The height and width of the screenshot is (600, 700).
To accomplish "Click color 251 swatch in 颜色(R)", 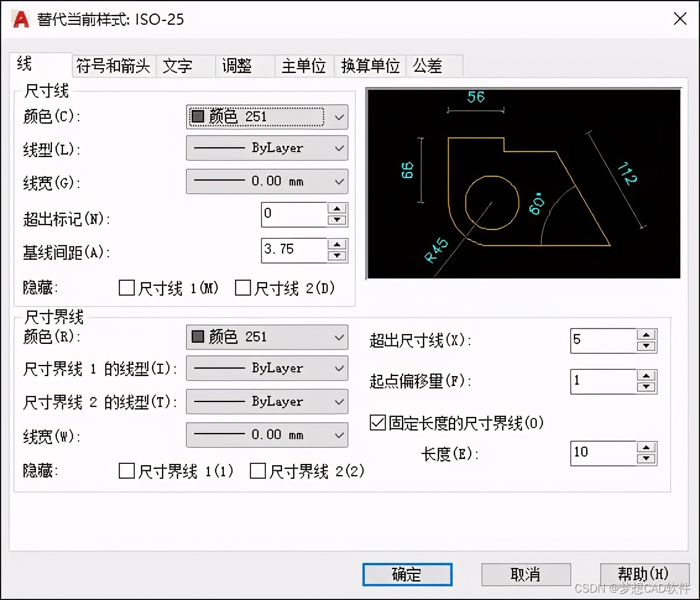I will coord(198,336).
